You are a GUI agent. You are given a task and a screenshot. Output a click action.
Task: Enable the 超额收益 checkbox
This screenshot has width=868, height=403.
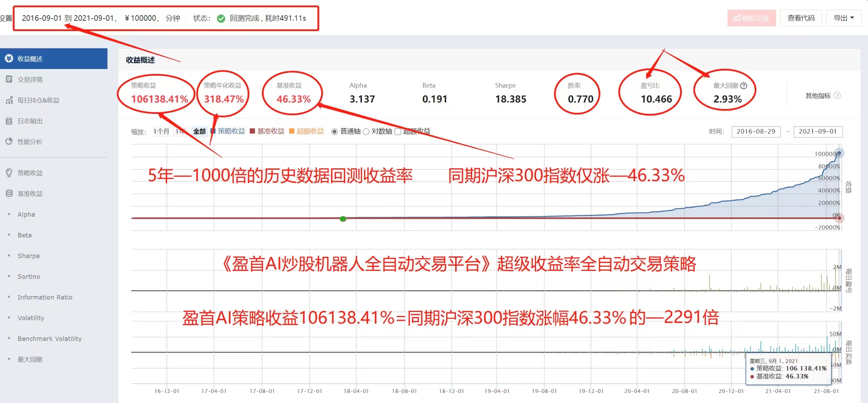[x=398, y=131]
